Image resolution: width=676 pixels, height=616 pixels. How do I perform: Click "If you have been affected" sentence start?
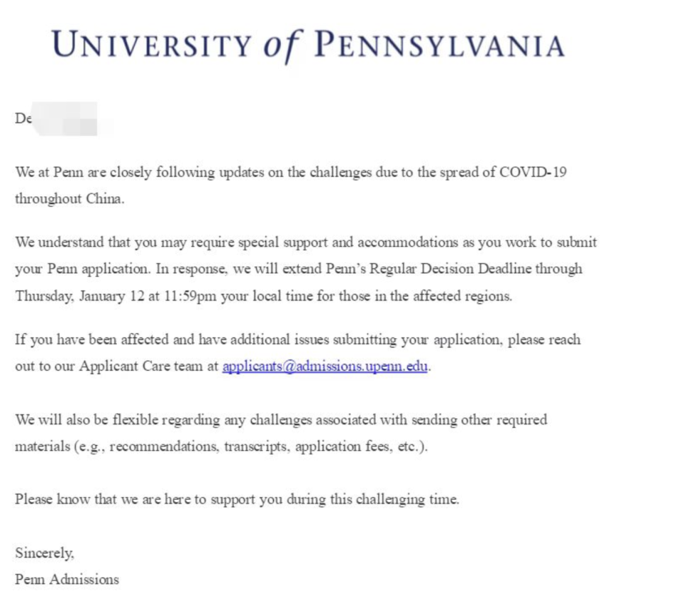(93, 340)
